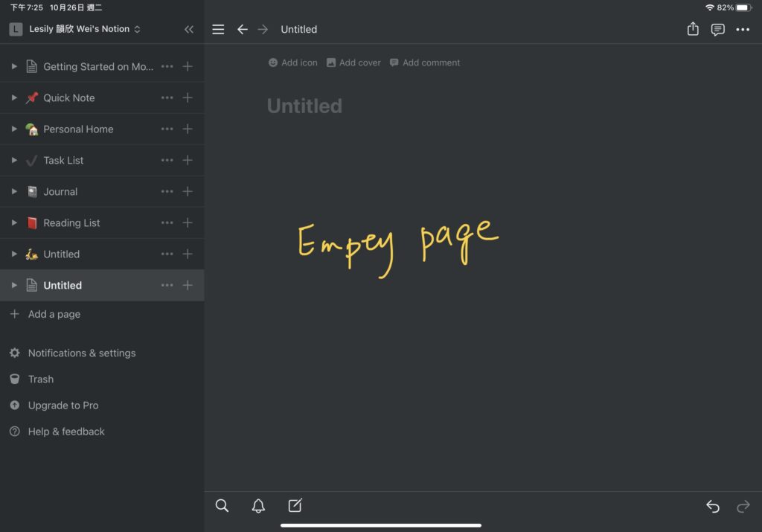
Task: Expand the Journal page toggle arrow
Action: tap(14, 191)
